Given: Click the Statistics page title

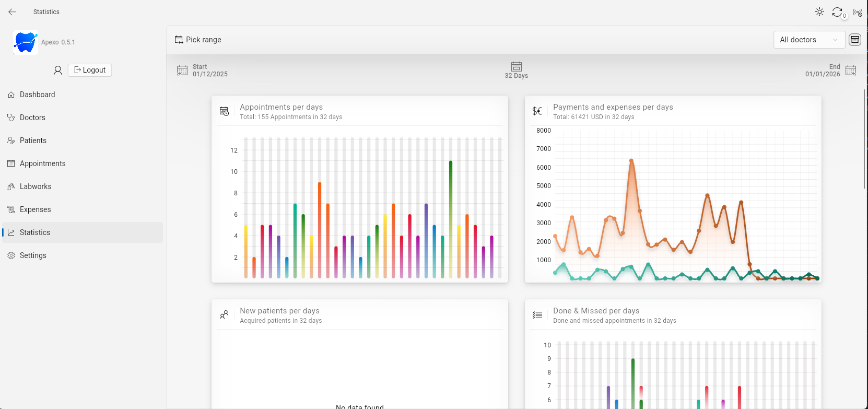Looking at the screenshot, I should [46, 12].
